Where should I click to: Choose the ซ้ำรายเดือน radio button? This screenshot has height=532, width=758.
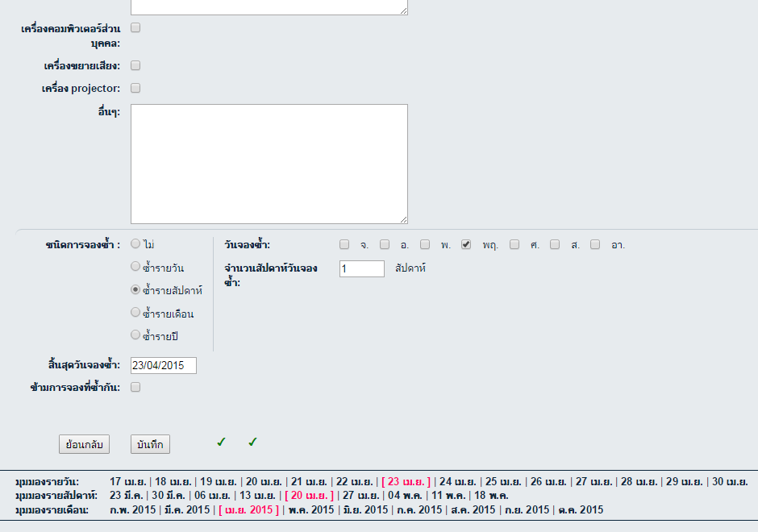coord(135,312)
